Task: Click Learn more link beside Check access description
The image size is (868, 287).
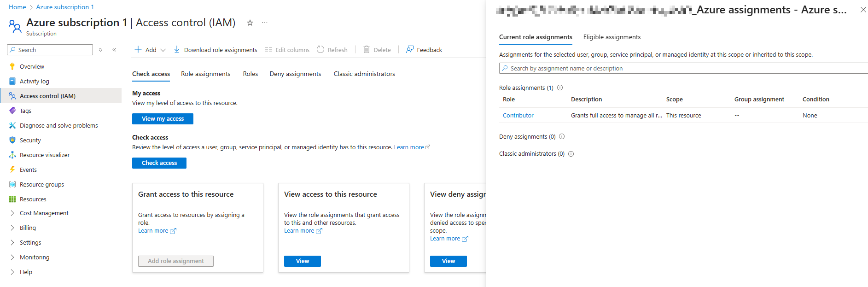Action: click(412, 147)
